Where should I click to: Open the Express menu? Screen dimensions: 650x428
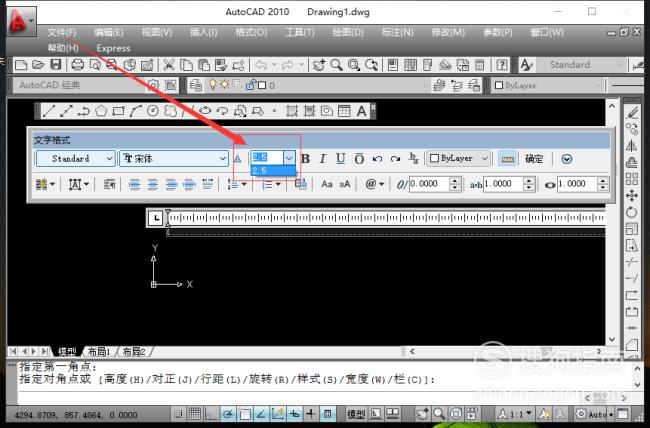[113, 48]
